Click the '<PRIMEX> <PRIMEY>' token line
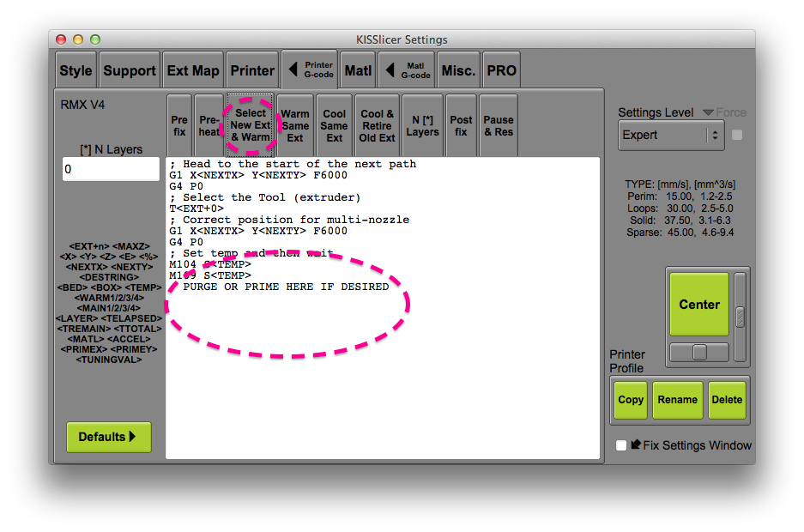The width and height of the screenshot is (804, 532). click(x=109, y=349)
